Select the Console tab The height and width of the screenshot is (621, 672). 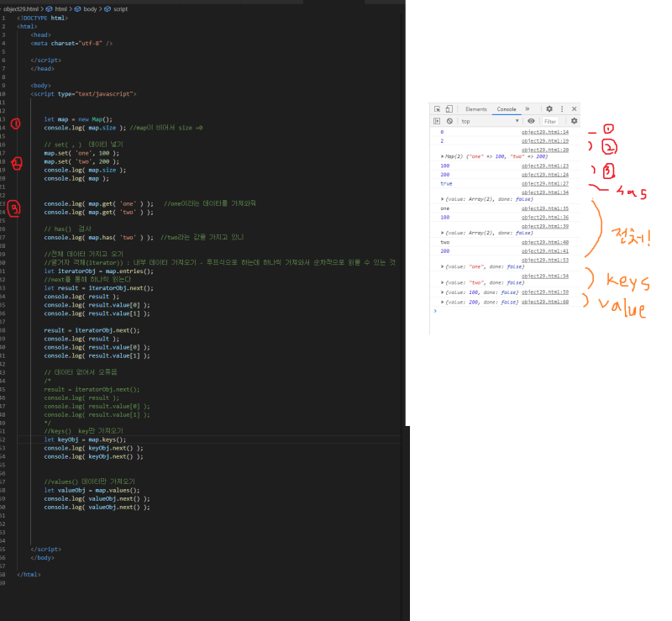pos(507,109)
